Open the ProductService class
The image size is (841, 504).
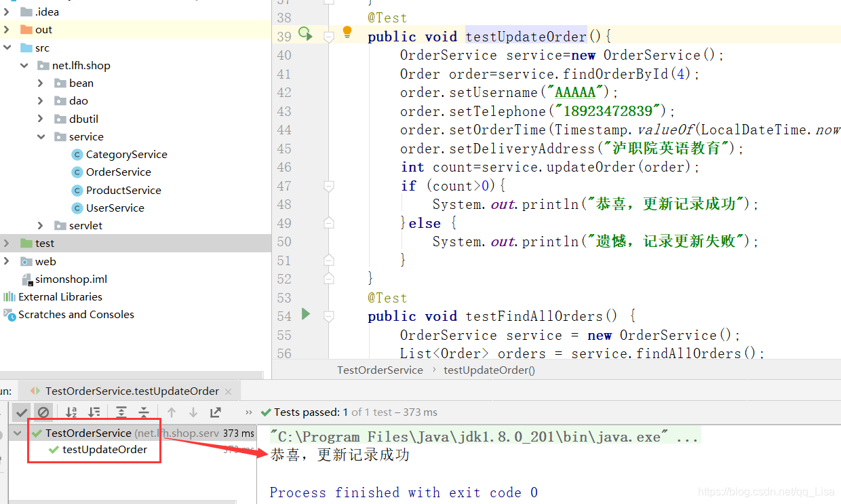123,190
